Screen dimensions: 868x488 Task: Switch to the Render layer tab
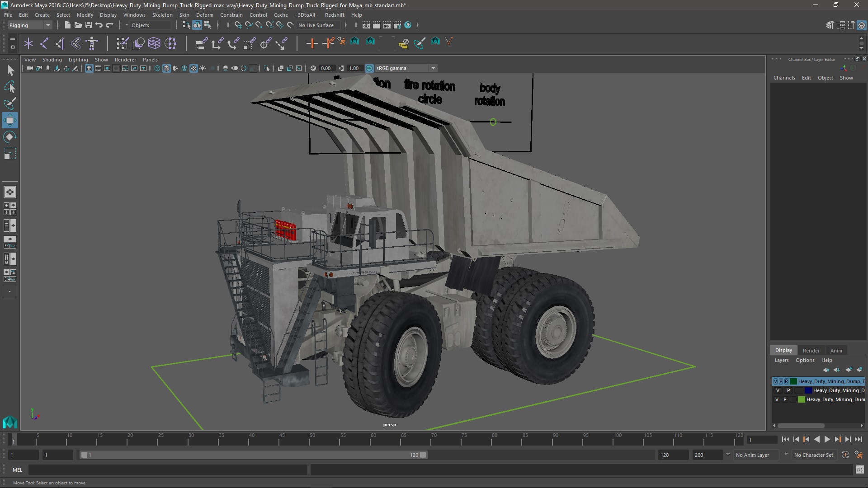pyautogui.click(x=811, y=351)
